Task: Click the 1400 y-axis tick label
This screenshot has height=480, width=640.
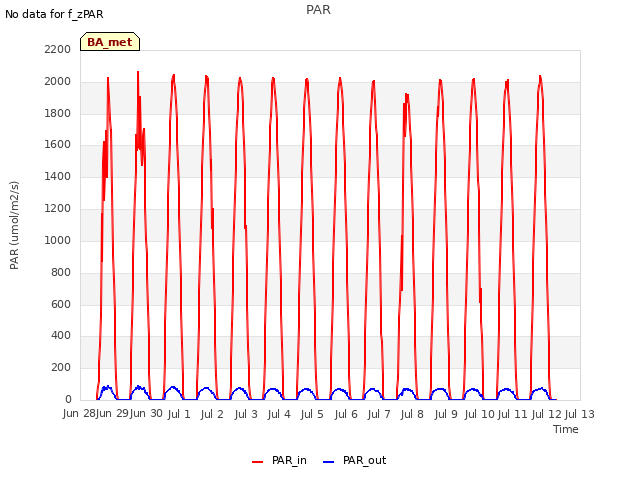Action: pyautogui.click(x=58, y=176)
